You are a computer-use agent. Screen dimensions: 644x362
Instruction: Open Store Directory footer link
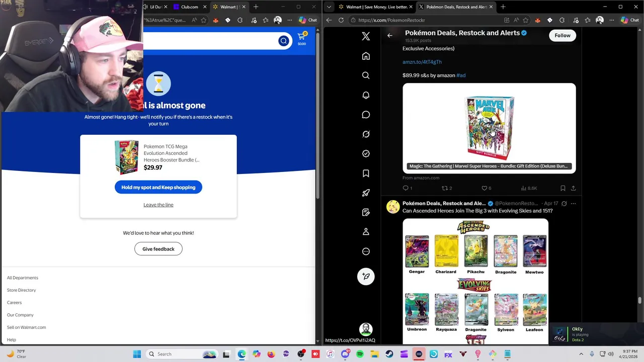pyautogui.click(x=22, y=290)
